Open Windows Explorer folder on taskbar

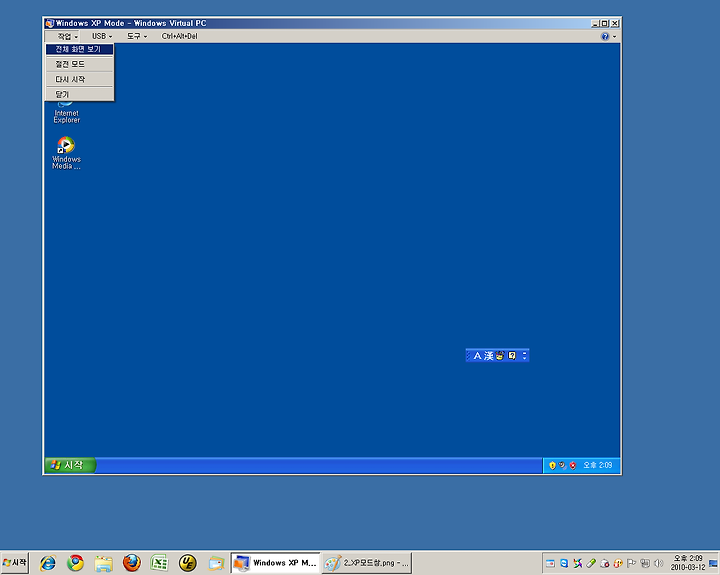[x=104, y=563]
